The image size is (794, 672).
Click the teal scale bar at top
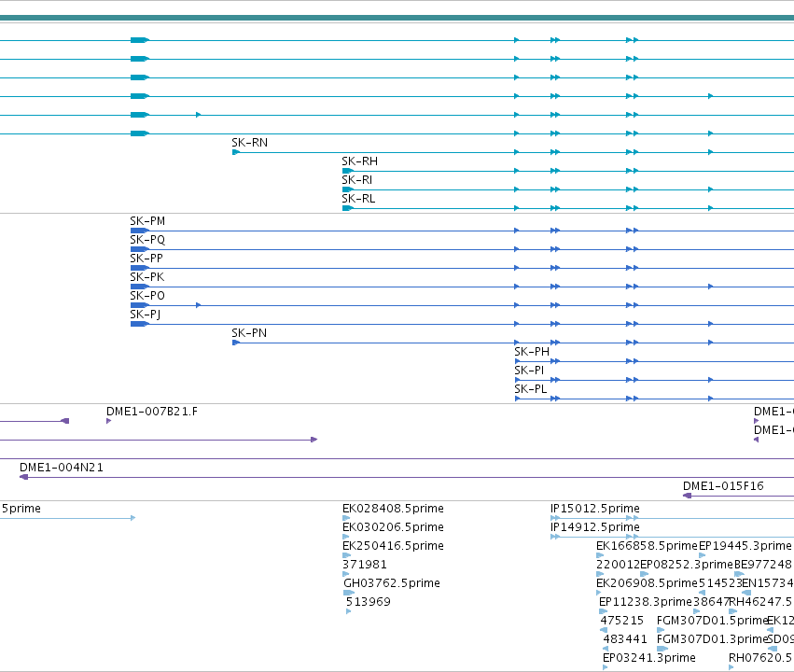(x=397, y=19)
